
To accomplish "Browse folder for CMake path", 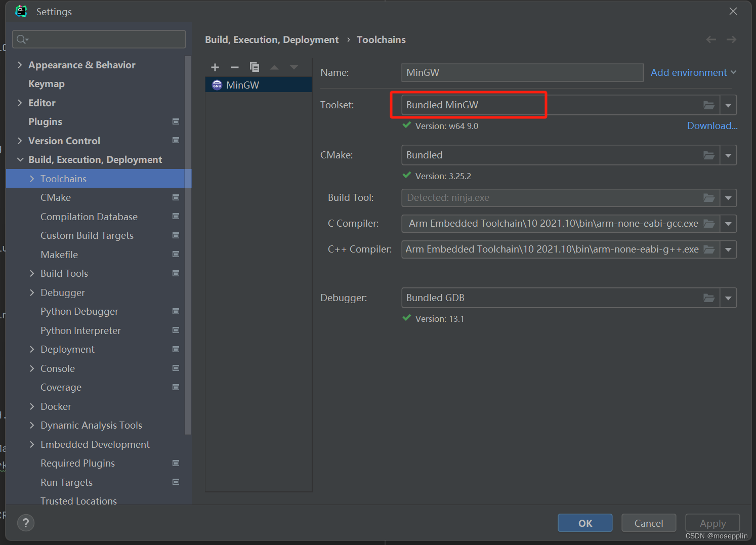I will point(709,155).
